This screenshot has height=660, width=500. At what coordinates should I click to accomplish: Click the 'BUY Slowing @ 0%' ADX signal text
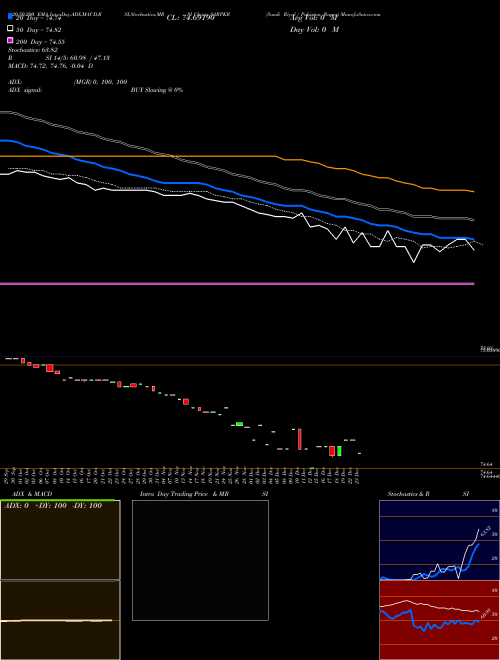157,90
